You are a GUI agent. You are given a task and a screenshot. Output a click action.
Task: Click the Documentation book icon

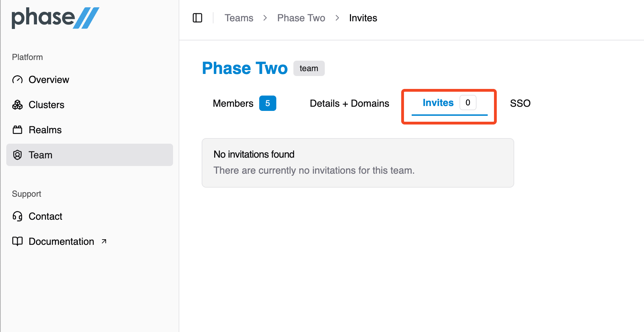(x=17, y=241)
